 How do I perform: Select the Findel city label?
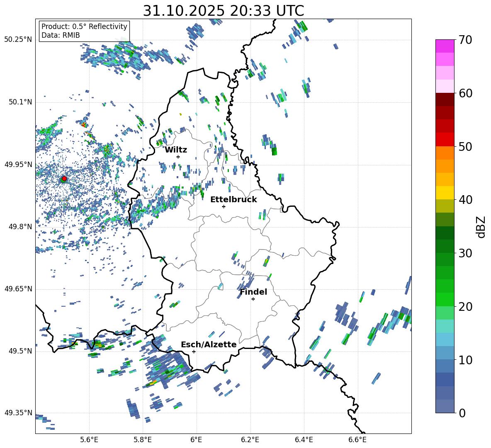tap(253, 292)
